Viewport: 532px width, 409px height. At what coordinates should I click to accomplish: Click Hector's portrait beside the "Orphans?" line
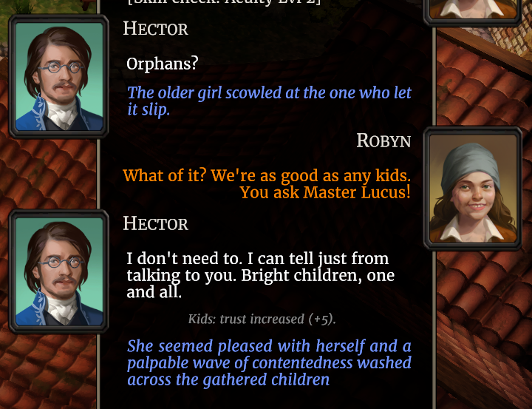[59, 76]
